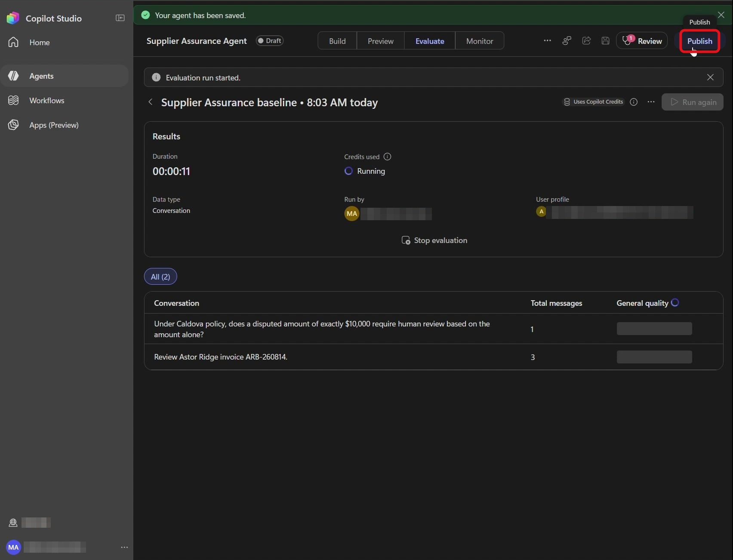This screenshot has width=733, height=560.
Task: Show Credits used info tooltip
Action: pos(387,157)
